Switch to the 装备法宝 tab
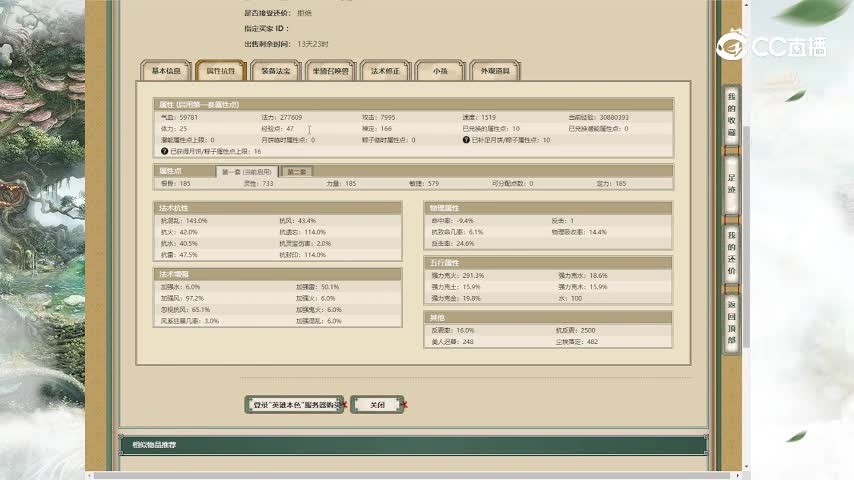Image resolution: width=854 pixels, height=480 pixels. click(276, 71)
